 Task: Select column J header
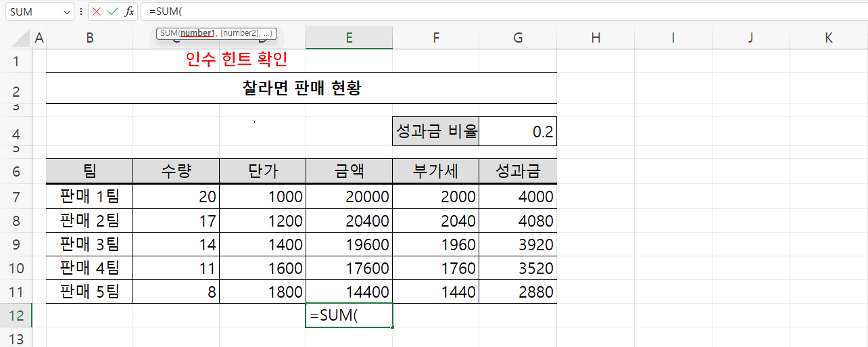click(x=751, y=38)
